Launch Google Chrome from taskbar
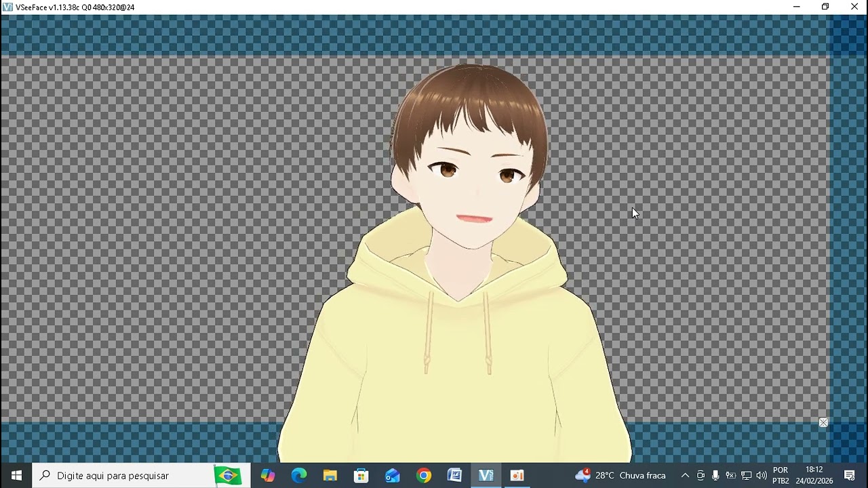Screen dimensions: 868x488 point(424,476)
